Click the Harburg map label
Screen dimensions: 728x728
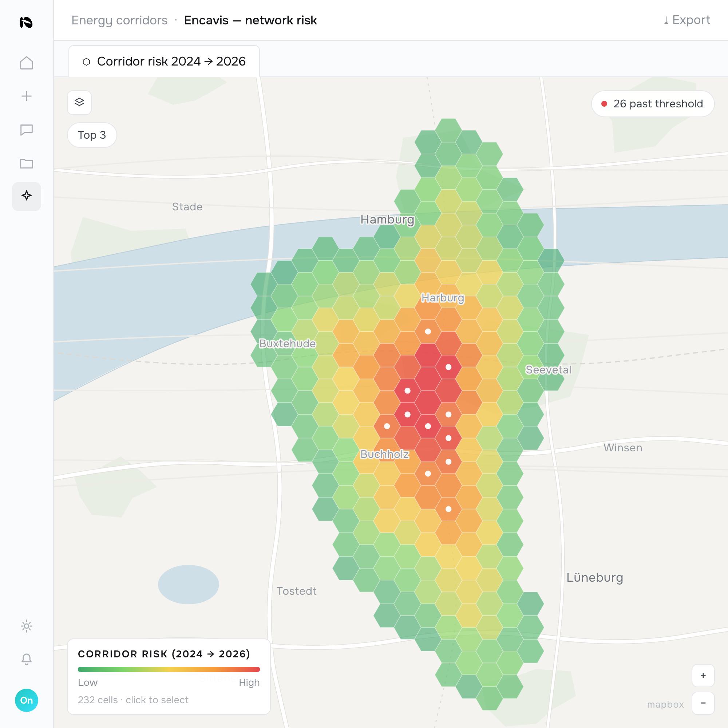443,298
